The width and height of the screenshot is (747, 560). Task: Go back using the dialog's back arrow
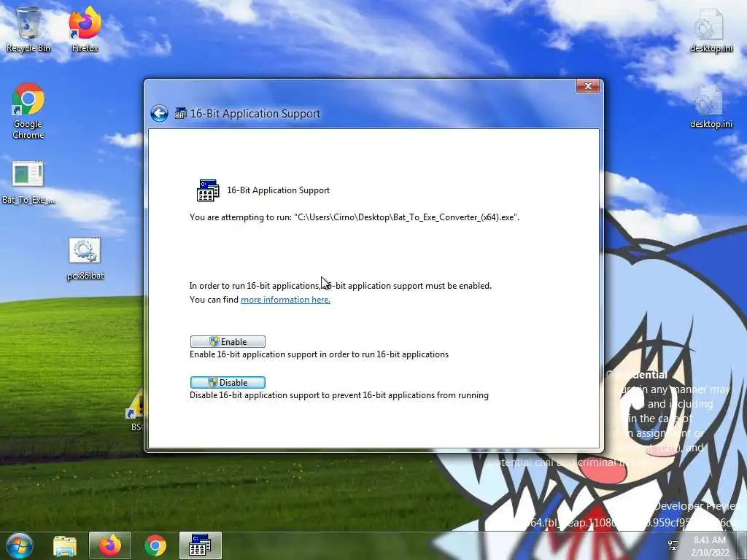(159, 113)
